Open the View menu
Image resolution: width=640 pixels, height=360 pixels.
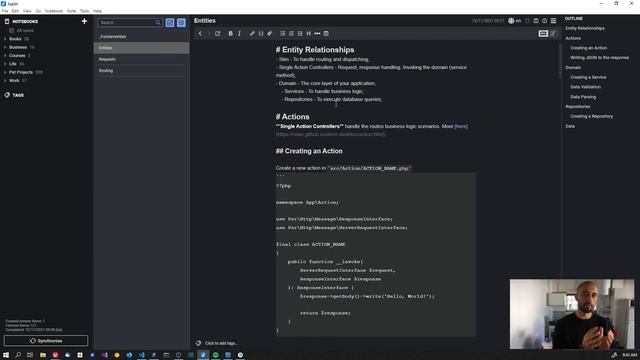point(27,11)
